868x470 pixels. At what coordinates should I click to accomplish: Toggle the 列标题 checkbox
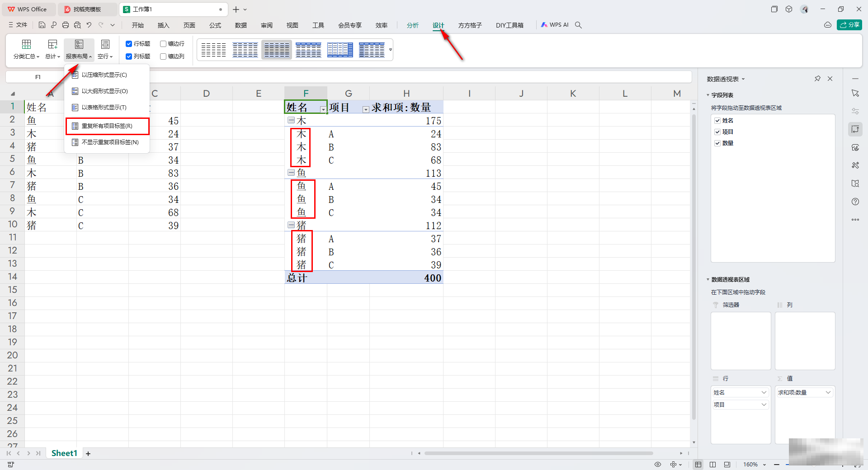click(129, 56)
